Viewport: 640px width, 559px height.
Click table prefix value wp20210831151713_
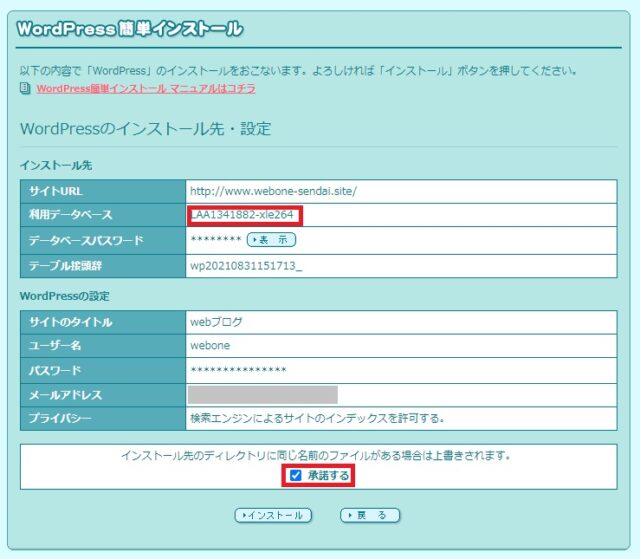click(x=246, y=266)
